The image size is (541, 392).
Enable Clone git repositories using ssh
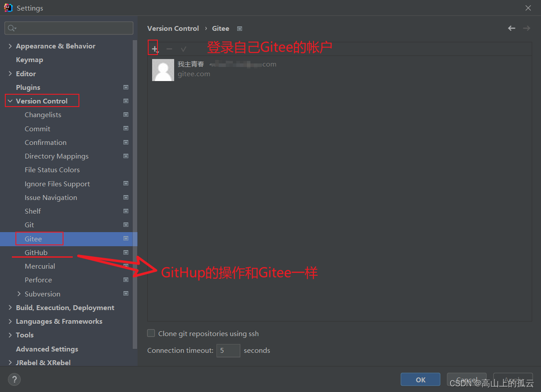[x=151, y=333]
